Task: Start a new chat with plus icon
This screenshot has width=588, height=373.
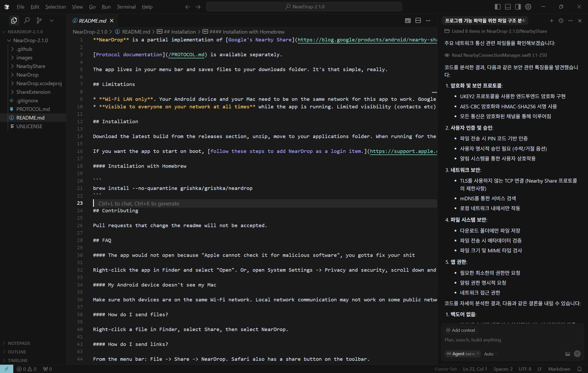Action: 552,21
